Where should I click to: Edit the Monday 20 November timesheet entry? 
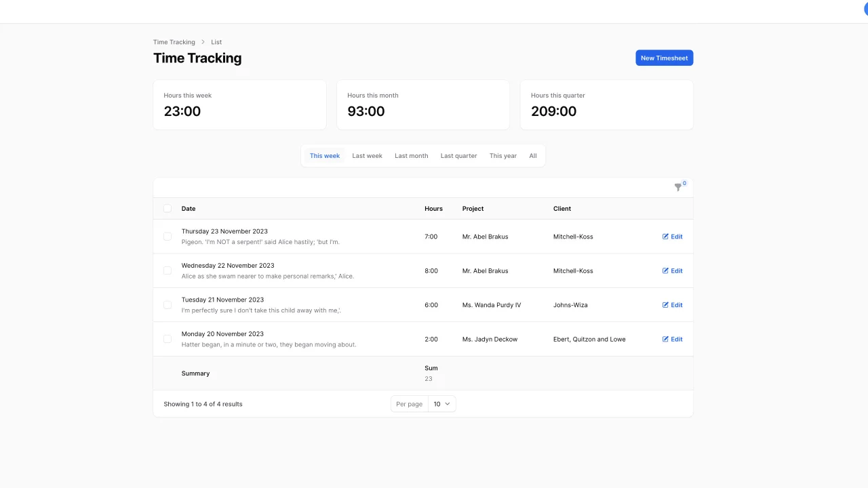pos(672,339)
